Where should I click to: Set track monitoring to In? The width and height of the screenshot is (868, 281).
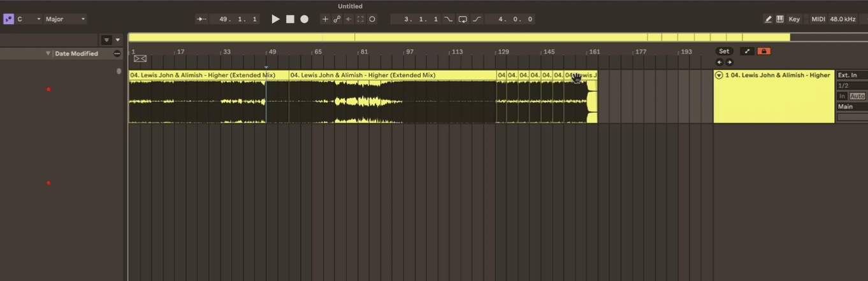click(842, 96)
